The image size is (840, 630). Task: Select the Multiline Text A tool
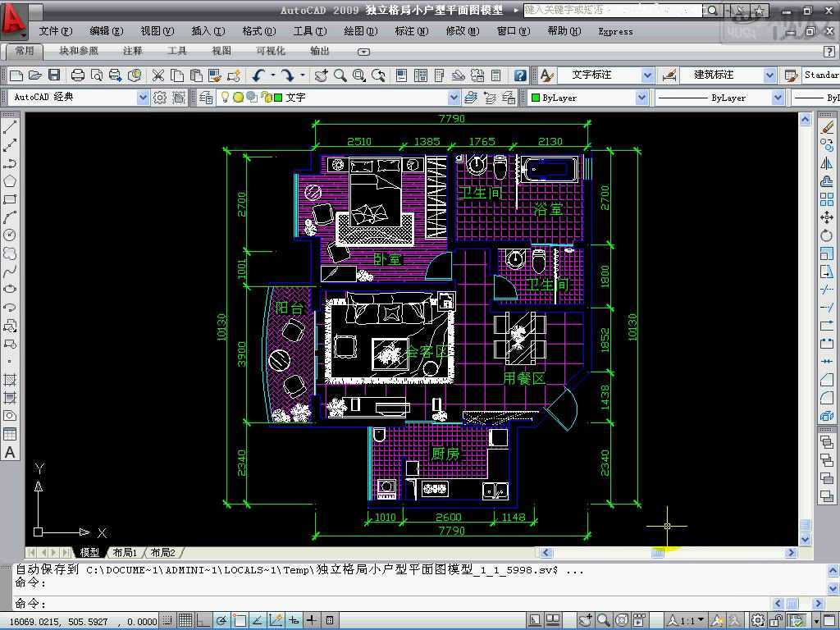[x=10, y=452]
